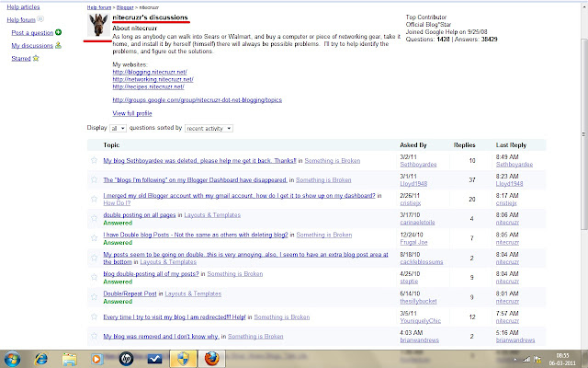Screen dimensions: 588x368
Task: Star the "My posts seem to be going on double" topic
Action: (x=94, y=258)
